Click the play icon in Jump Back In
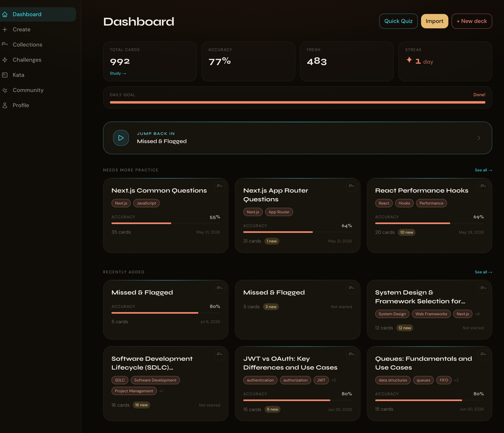504x433 pixels. (x=121, y=138)
